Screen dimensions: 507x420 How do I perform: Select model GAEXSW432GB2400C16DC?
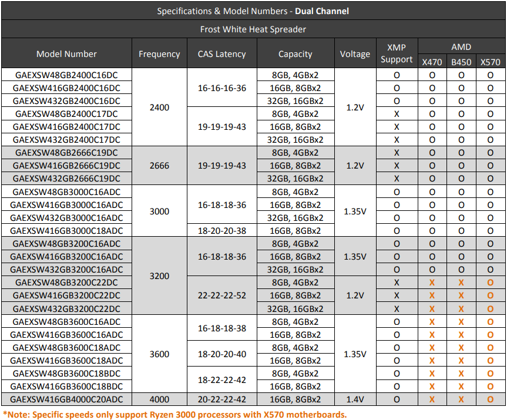click(66, 101)
